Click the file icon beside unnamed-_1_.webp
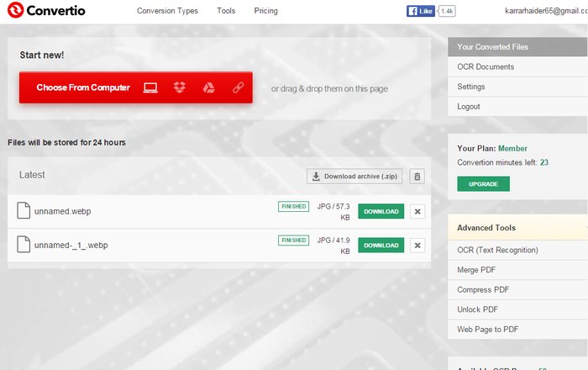This screenshot has height=370, width=588. point(24,244)
